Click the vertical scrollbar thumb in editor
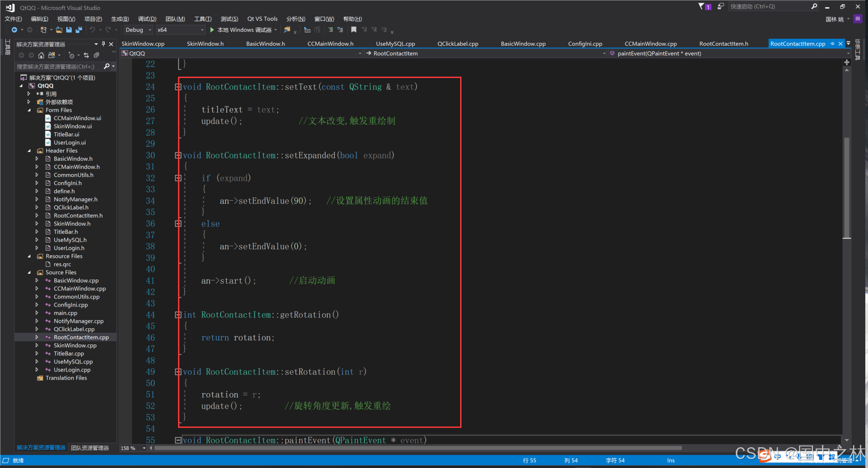868x468 pixels. [846, 187]
